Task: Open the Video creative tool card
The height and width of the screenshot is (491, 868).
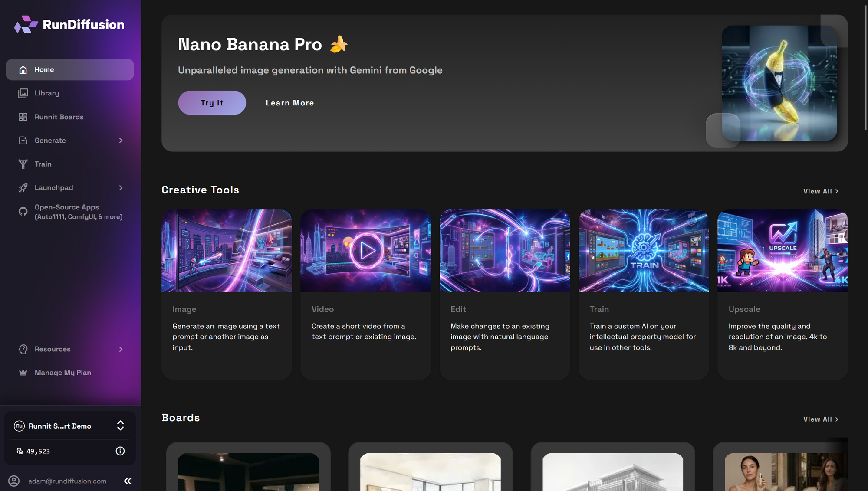Action: (x=365, y=295)
